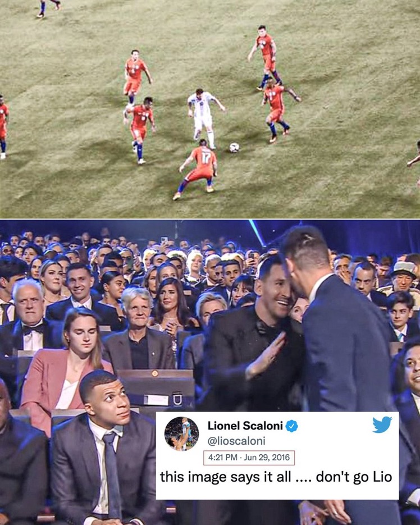
Task: Click the @lioscaloni handle
Action: [236, 441]
